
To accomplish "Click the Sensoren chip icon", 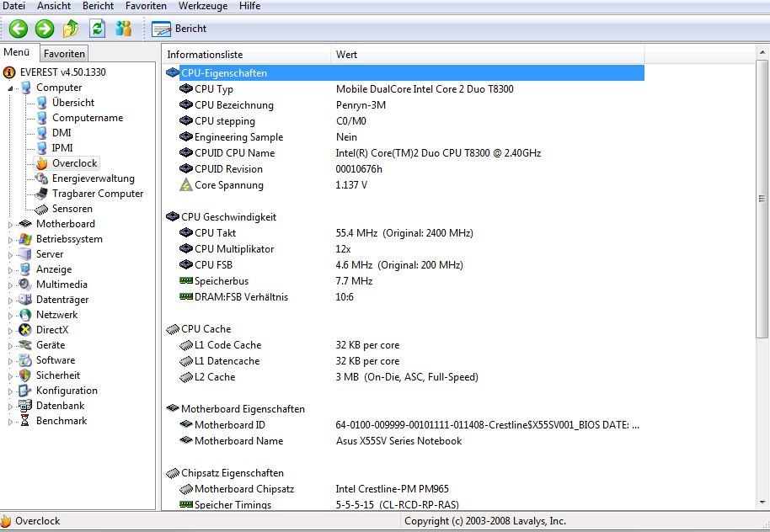I will pos(42,209).
